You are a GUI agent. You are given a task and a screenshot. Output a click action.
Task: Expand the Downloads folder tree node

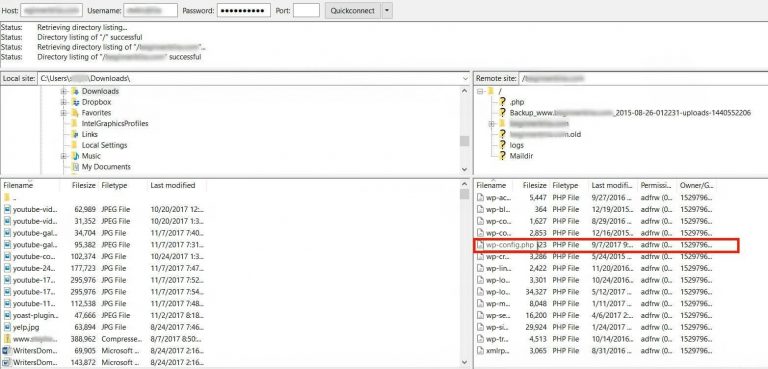[x=64, y=91]
